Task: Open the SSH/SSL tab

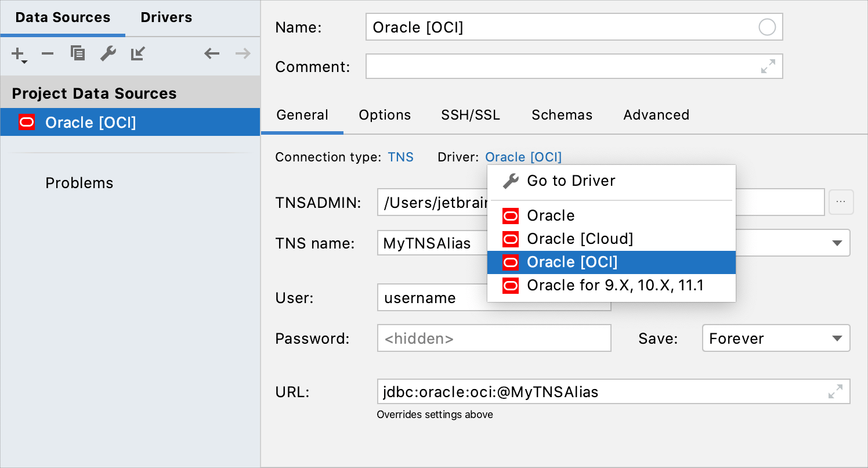Action: 470,115
